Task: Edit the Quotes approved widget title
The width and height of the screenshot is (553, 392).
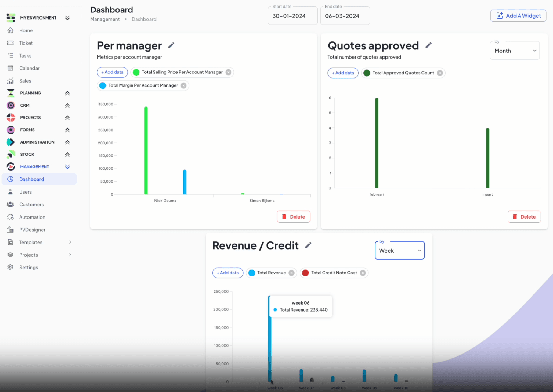Action: (428, 45)
